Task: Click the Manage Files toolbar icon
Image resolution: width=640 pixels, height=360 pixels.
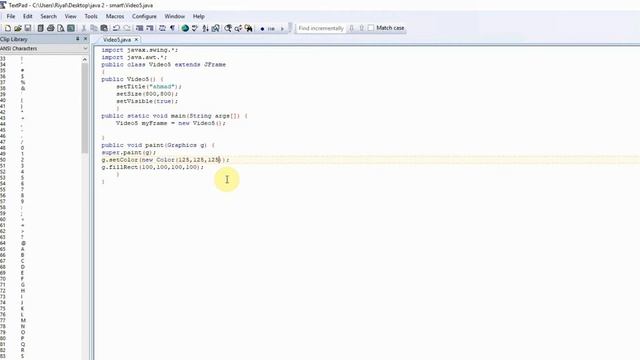Action: (x=40, y=28)
